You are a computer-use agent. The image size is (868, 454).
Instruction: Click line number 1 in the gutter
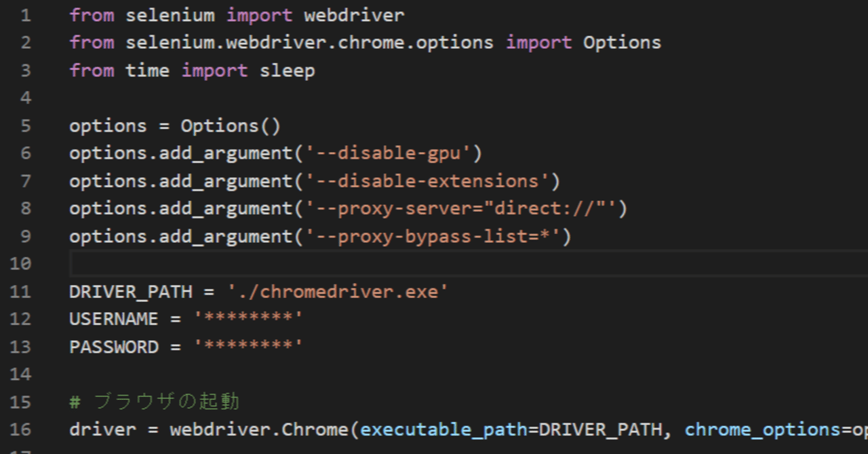25,15
